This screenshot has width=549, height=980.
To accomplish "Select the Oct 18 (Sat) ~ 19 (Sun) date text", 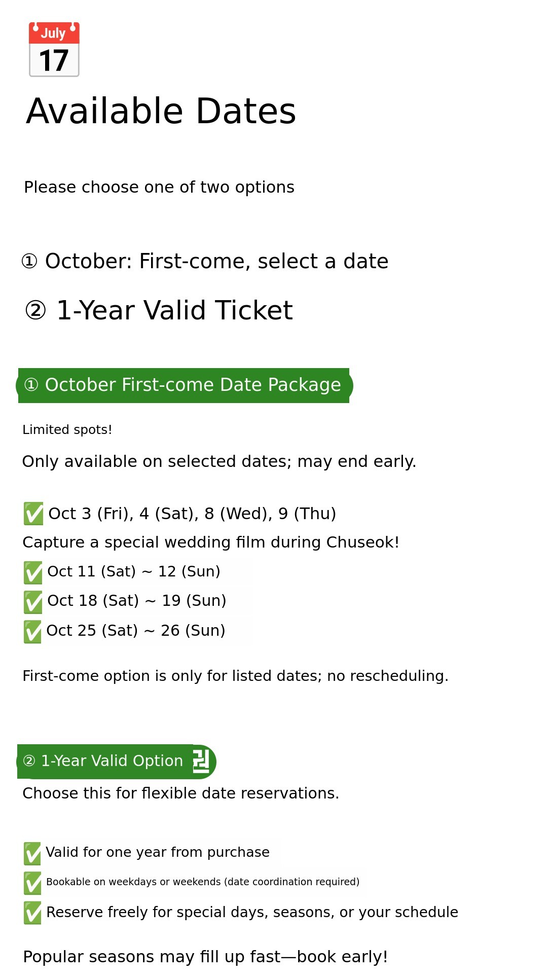I will pyautogui.click(x=137, y=601).
